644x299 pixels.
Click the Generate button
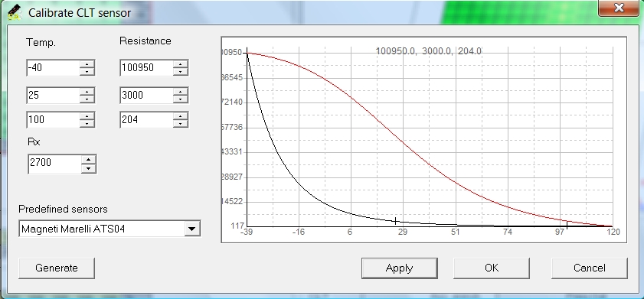pyautogui.click(x=57, y=268)
